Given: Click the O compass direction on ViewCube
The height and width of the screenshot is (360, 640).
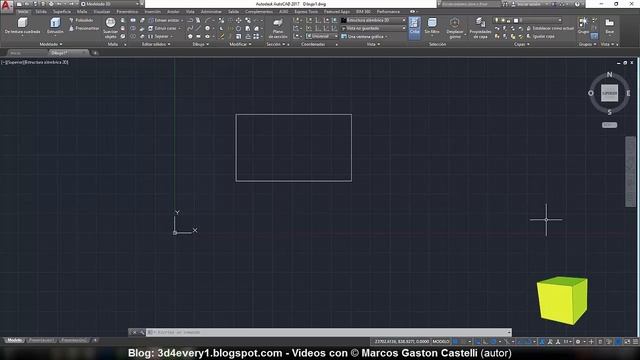Looking at the screenshot, I should click(591, 93).
